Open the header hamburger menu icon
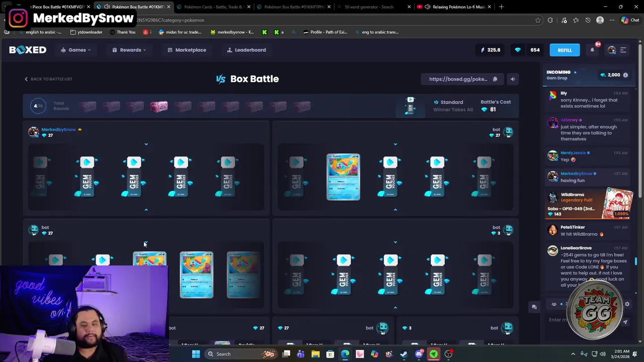 [x=623, y=50]
